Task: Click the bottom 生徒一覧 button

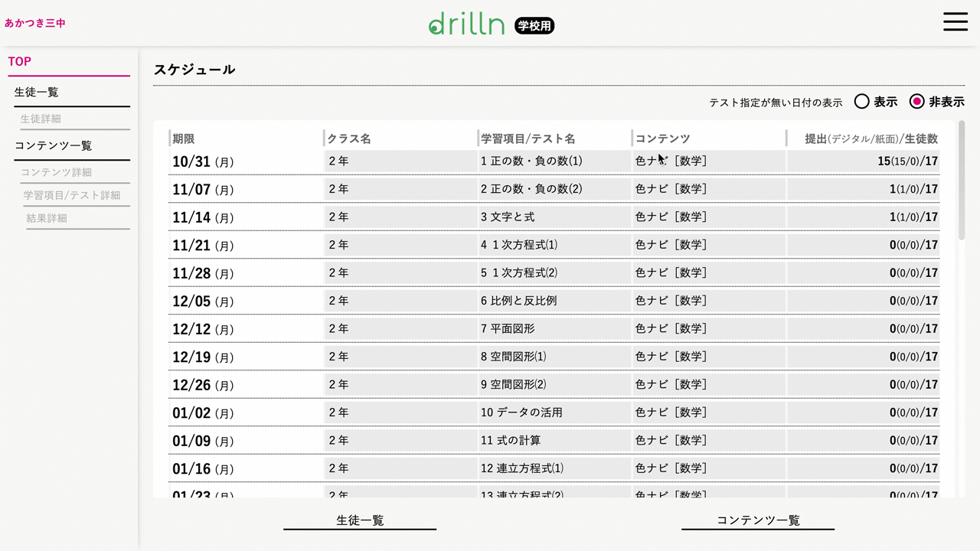Action: [x=360, y=520]
